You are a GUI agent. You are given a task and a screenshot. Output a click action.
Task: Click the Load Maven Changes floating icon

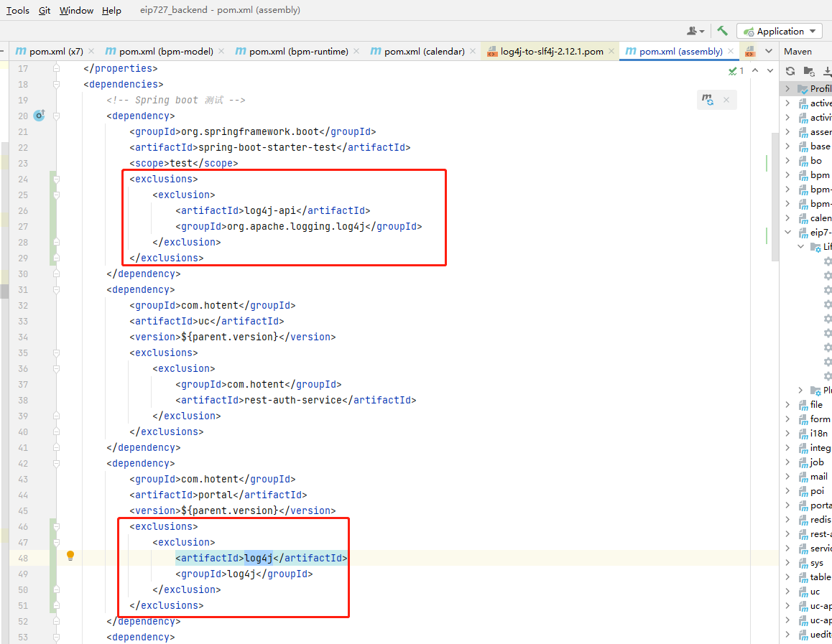point(708,101)
